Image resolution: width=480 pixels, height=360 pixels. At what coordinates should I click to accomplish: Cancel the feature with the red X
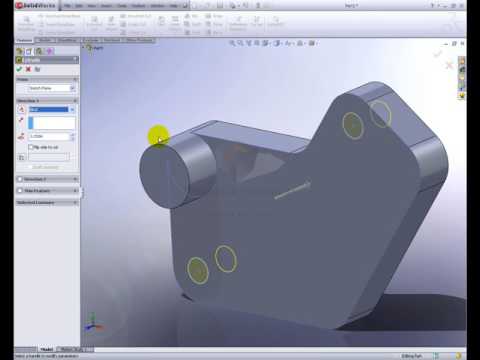click(28, 69)
